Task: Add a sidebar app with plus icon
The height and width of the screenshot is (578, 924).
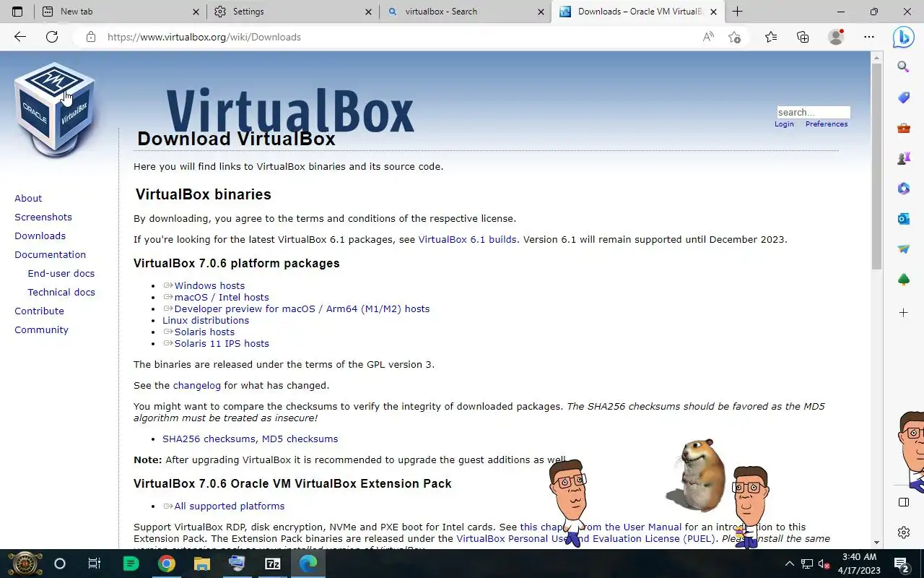Action: [x=903, y=313]
